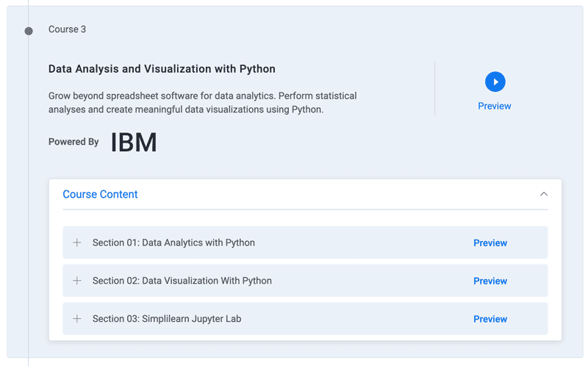Click the Course 3 timeline dot
Screen dimensions: 588x366
tap(29, 31)
